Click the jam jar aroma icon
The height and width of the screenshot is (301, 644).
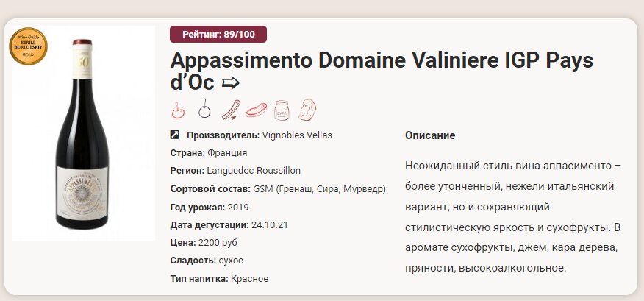(x=282, y=110)
